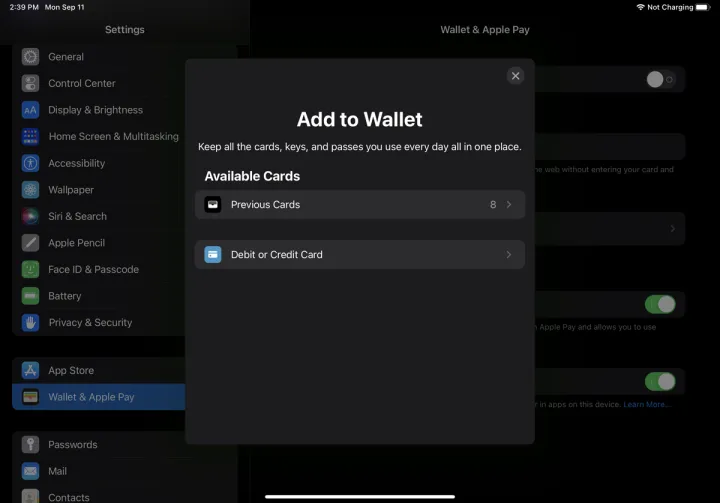Open the background row's right chevron
The image size is (720, 503).
[x=672, y=229]
